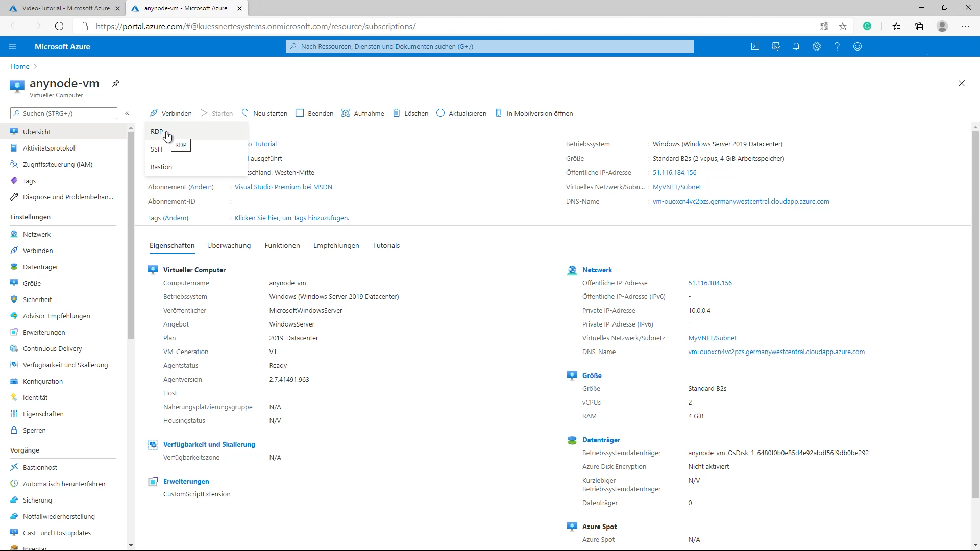Screen dimensions: 980x551
Task: Open Konfiguration in the sidebar
Action: (x=63, y=381)
